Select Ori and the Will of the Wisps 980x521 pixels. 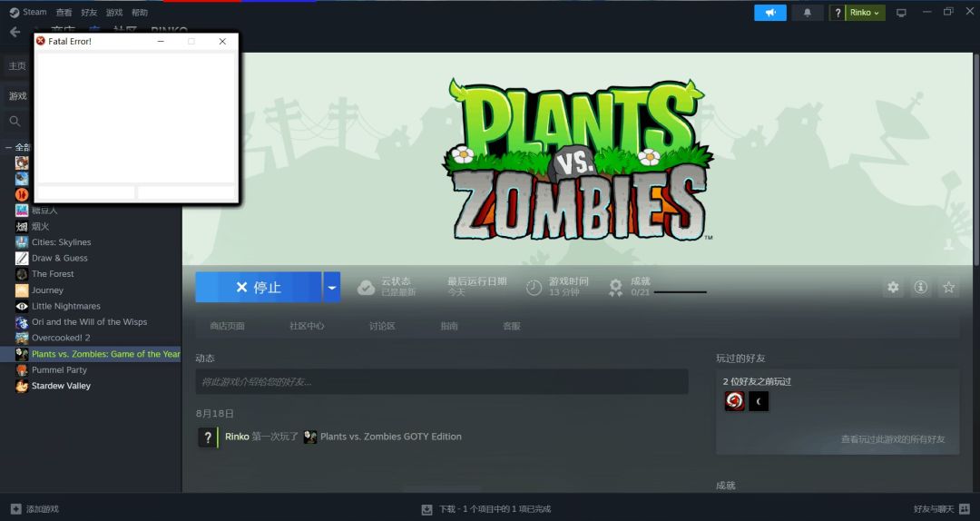click(89, 321)
